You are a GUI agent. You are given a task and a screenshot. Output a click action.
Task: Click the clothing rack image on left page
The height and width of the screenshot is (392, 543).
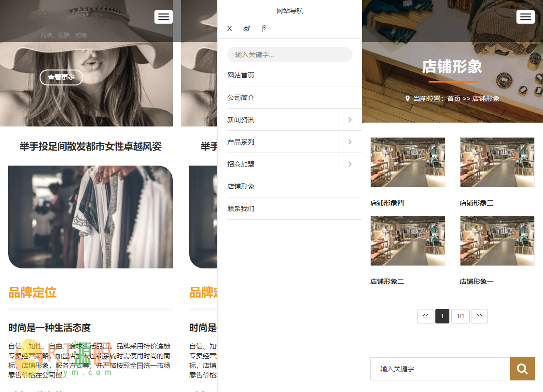click(90, 217)
